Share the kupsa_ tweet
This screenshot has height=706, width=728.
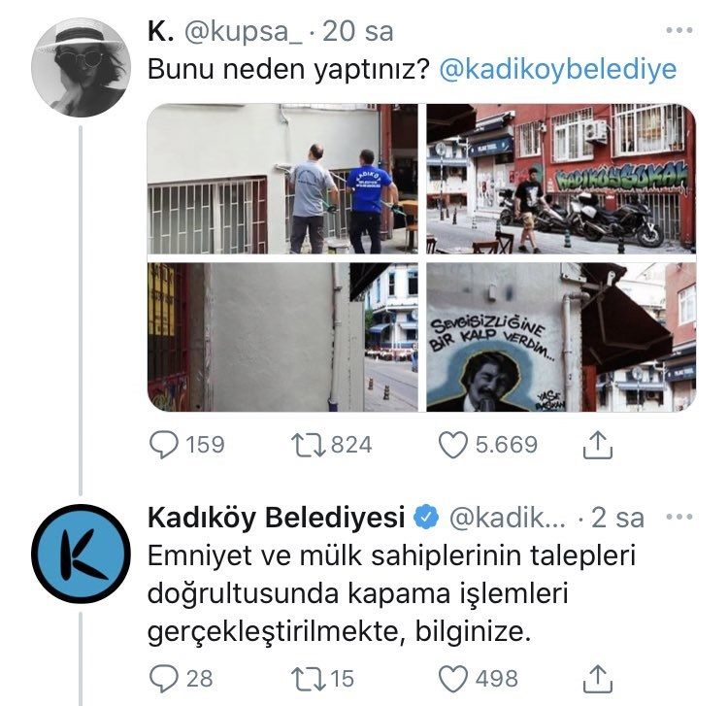coord(598,445)
